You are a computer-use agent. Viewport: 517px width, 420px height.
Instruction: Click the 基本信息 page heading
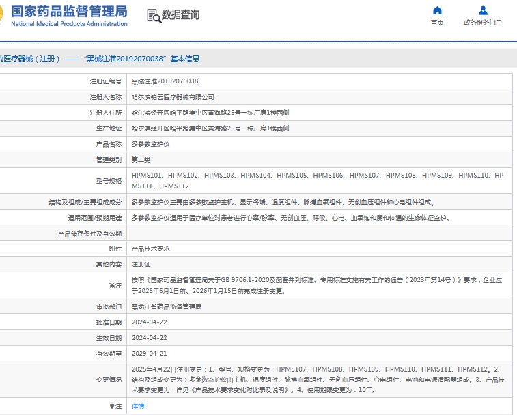coord(185,59)
